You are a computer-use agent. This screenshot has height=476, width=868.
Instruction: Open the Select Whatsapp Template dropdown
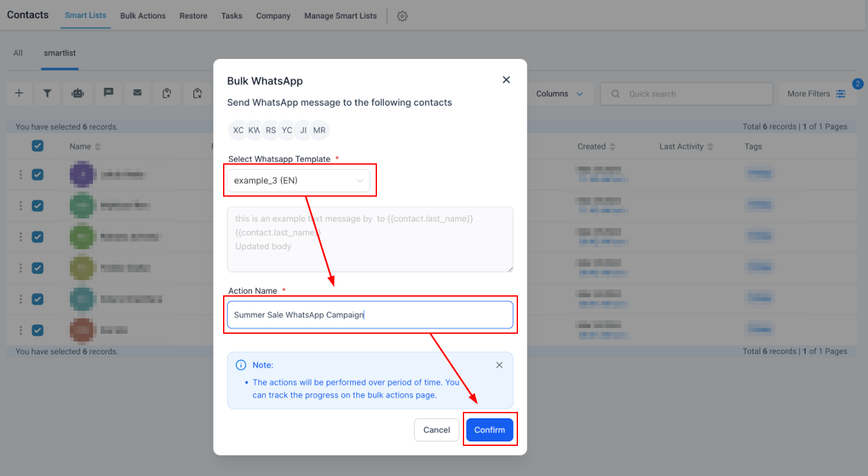pos(299,181)
